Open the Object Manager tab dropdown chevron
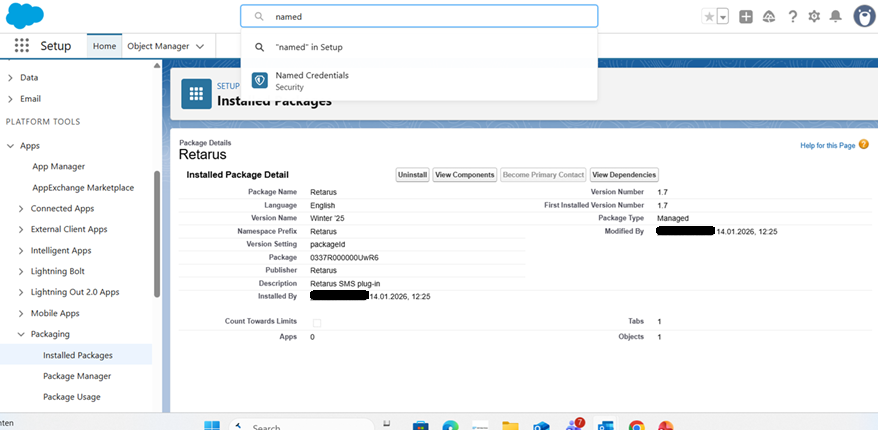Viewport: 879px width, 430px height. [x=201, y=46]
